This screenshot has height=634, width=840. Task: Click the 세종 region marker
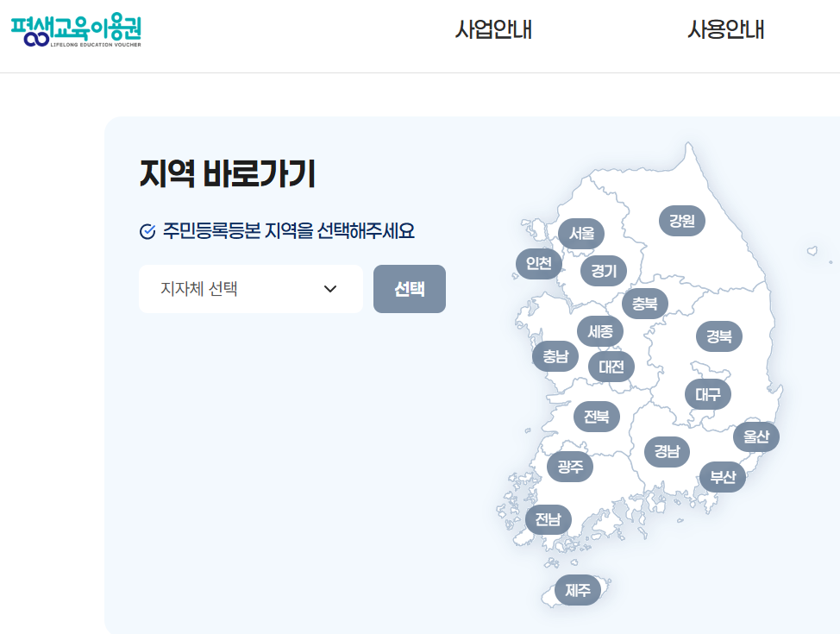click(599, 331)
